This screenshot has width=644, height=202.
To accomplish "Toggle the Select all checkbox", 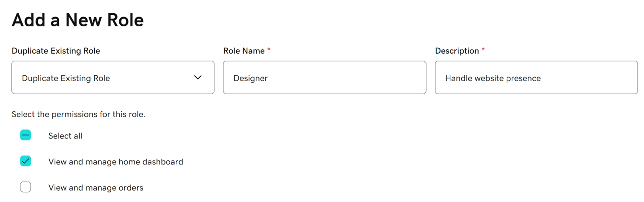I will 26,135.
